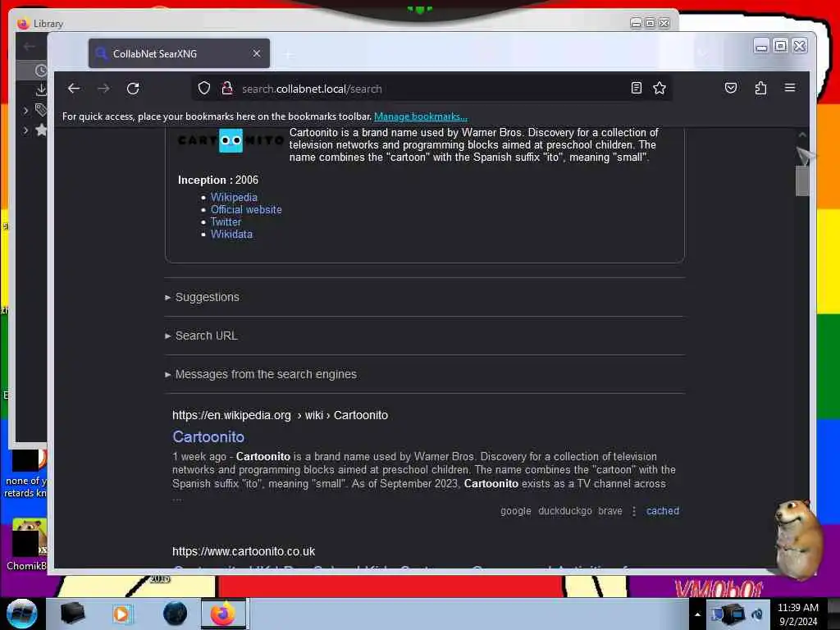Open the Manage bookmarks link
Screen dimensions: 840x630
pyautogui.click(x=421, y=116)
